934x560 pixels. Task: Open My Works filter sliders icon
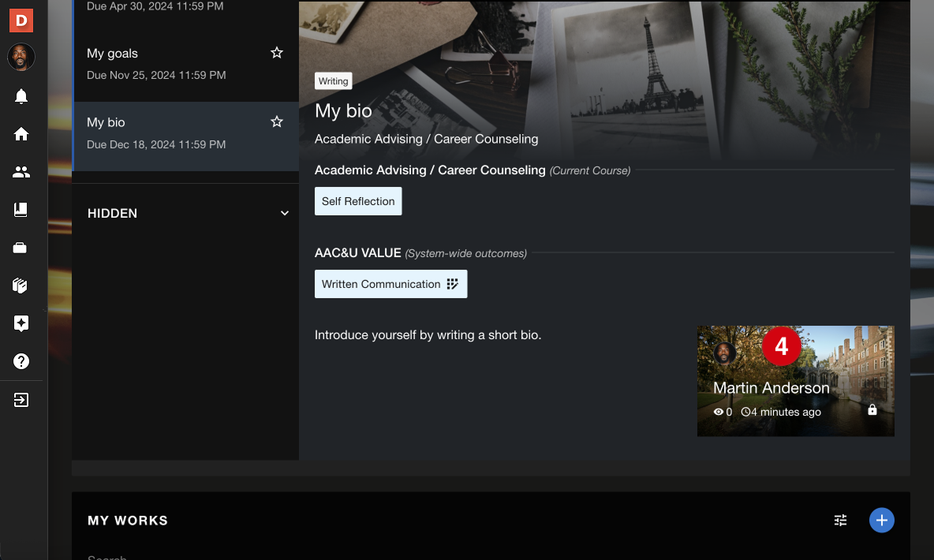click(x=840, y=520)
